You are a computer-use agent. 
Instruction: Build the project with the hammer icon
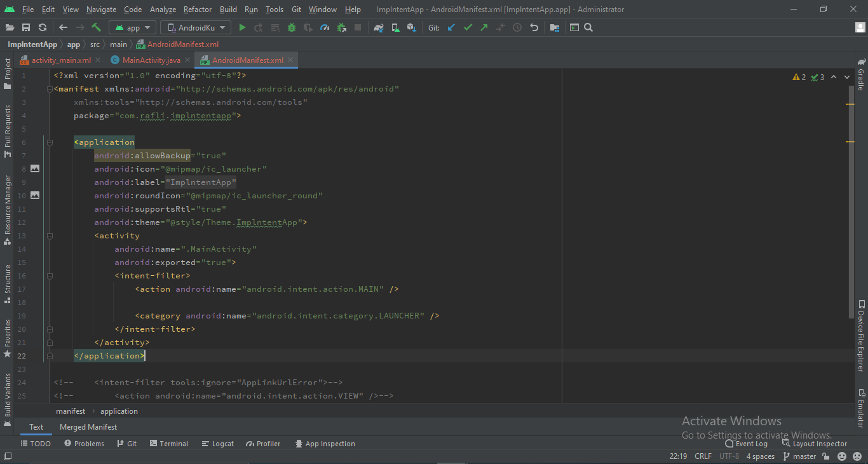[97, 27]
